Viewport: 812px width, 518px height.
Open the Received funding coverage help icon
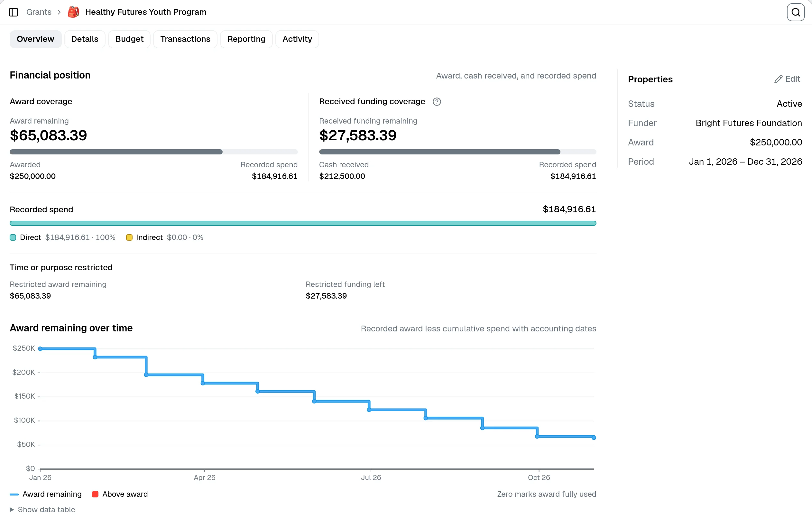[437, 102]
